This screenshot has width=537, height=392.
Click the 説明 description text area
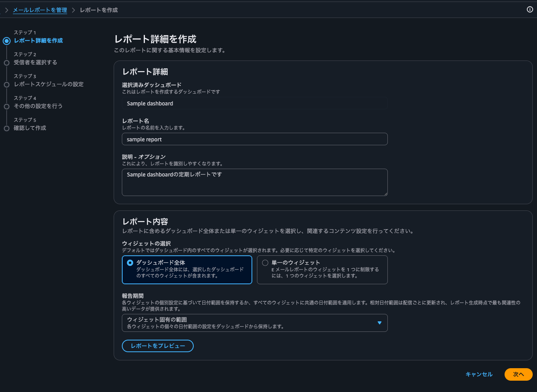255,182
